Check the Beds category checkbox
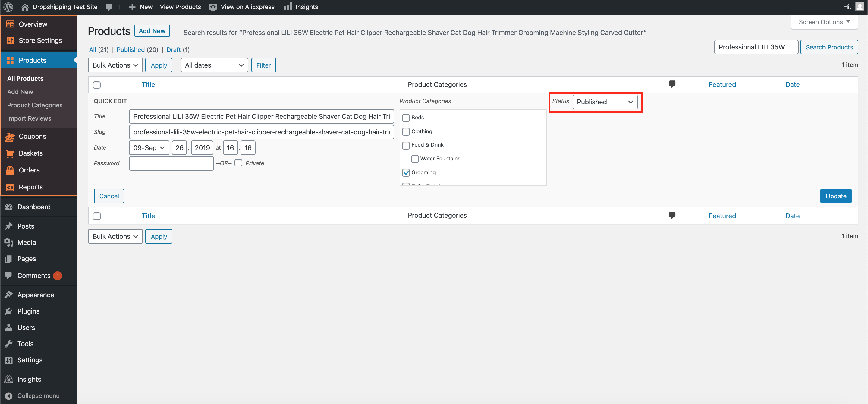This screenshot has width=868, height=404. 406,118
